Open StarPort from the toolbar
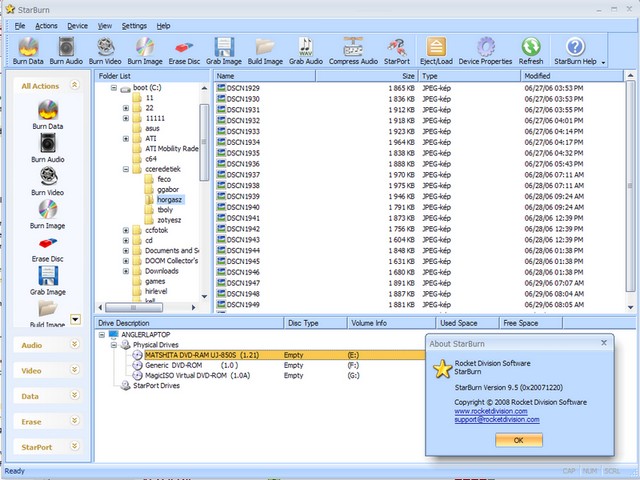This screenshot has width=640, height=480. pos(397,51)
